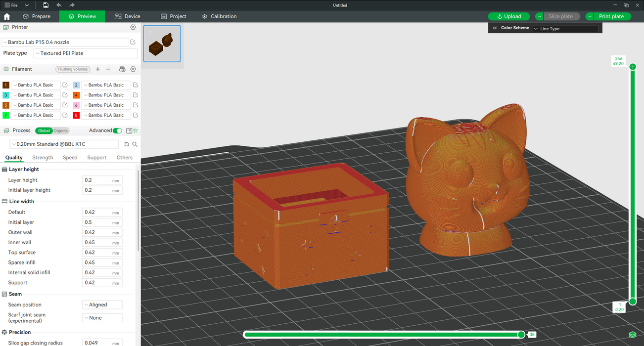Open Color Scheme Line Type dropdown

565,28
